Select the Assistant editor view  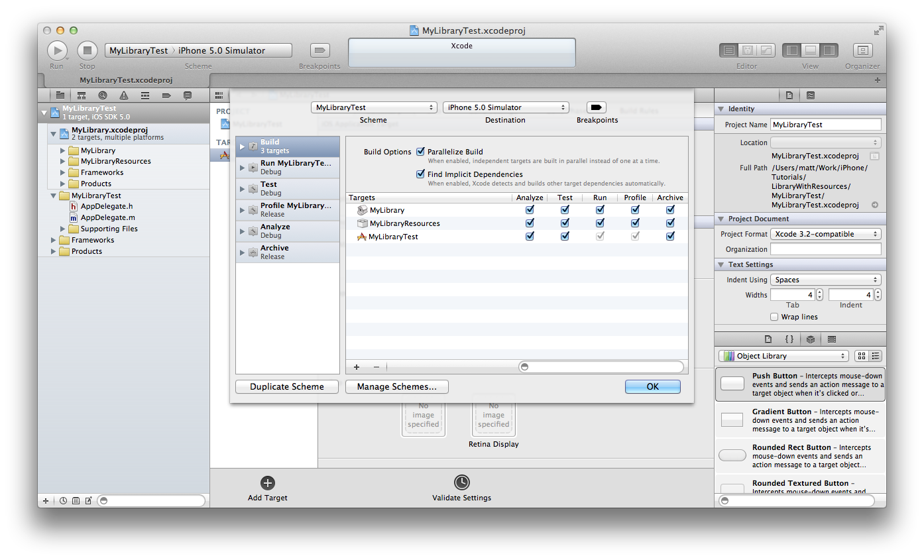tap(748, 50)
